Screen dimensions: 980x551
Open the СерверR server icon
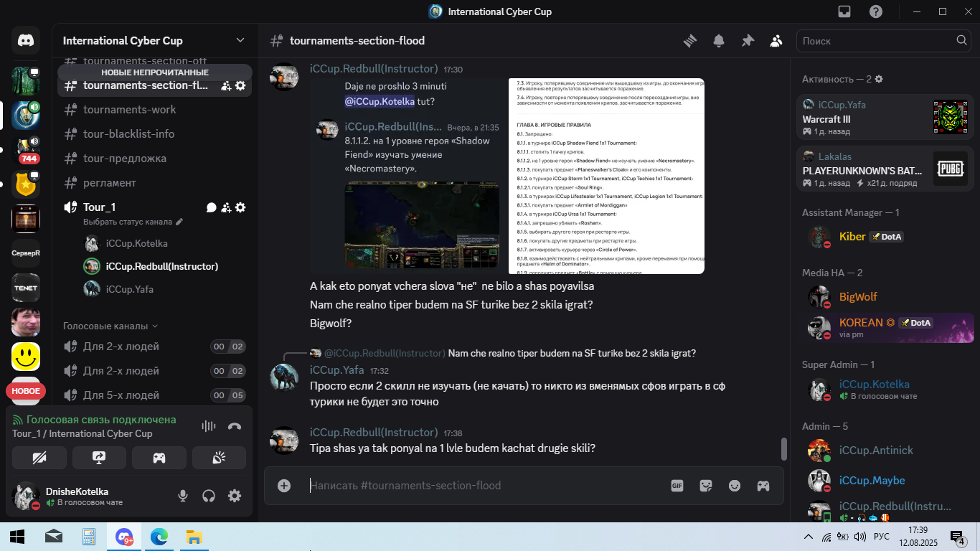[26, 253]
